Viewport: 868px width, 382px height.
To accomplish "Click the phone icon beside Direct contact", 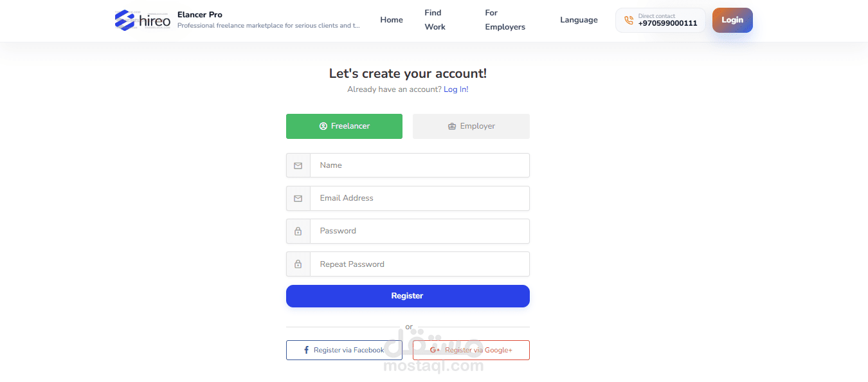I will (x=628, y=20).
